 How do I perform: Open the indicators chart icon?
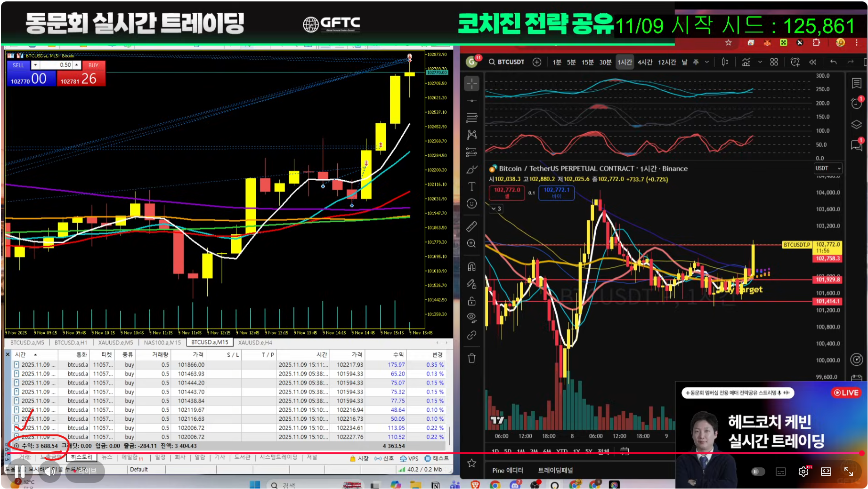pyautogui.click(x=746, y=62)
